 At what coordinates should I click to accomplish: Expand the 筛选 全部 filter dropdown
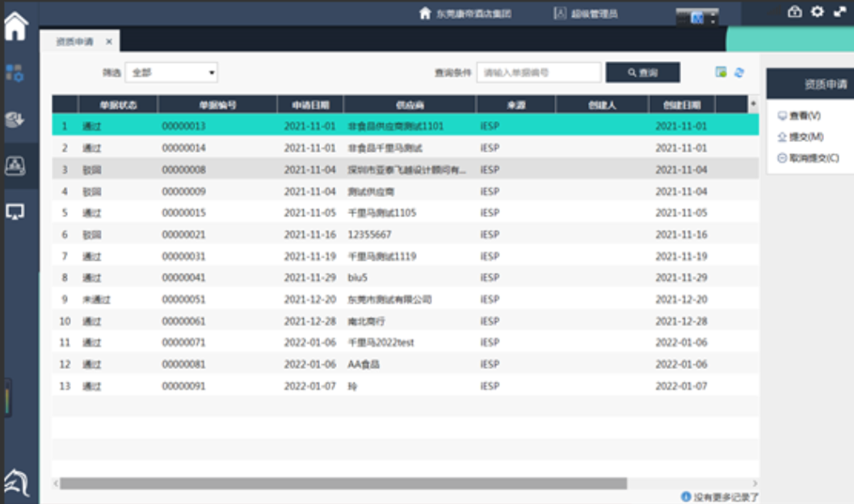[171, 73]
